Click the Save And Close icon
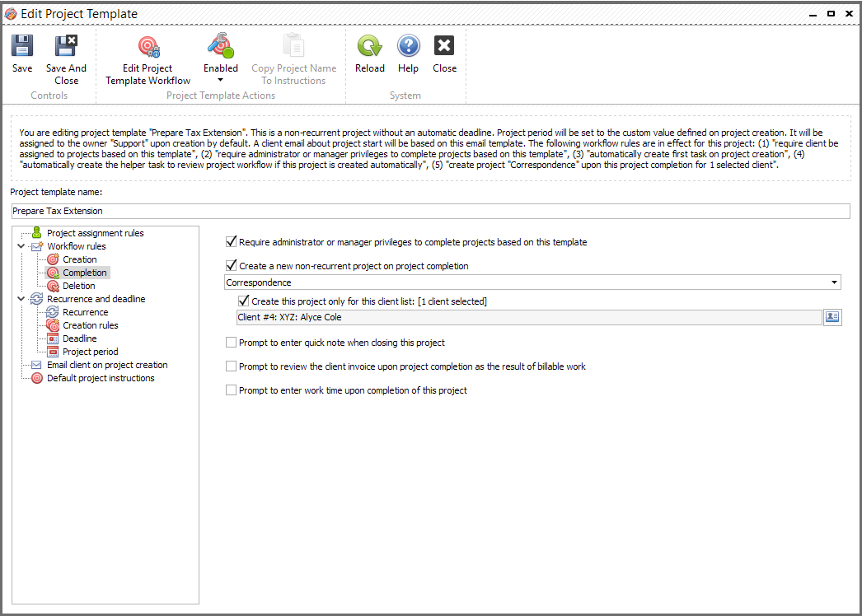The width and height of the screenshot is (862, 616). tap(66, 46)
